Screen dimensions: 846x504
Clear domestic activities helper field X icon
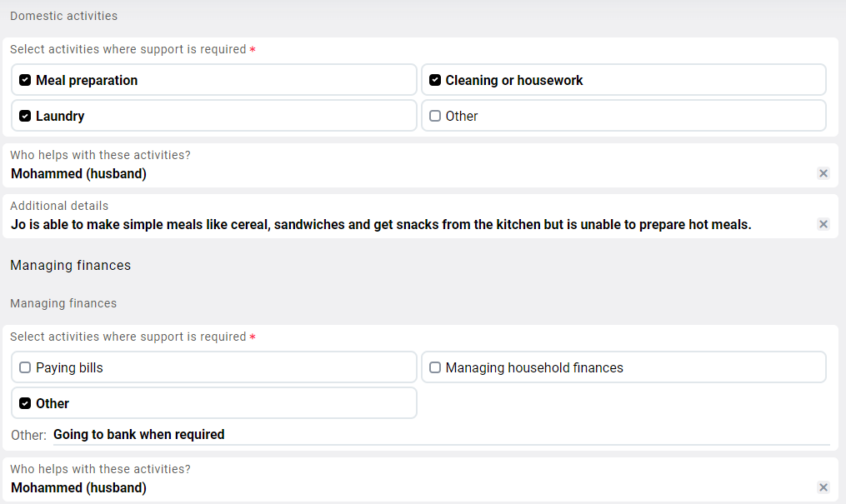click(823, 173)
